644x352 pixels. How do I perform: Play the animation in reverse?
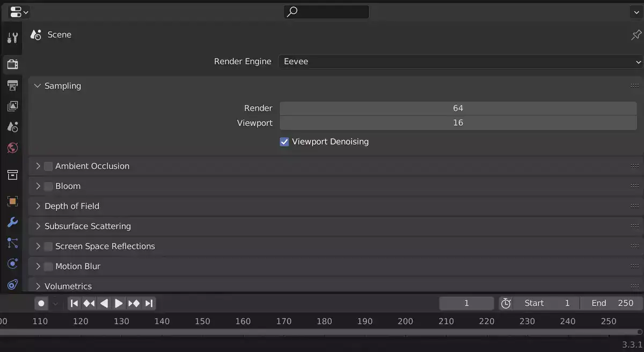pos(104,304)
